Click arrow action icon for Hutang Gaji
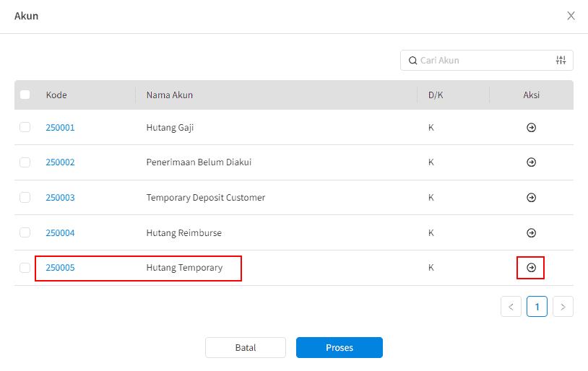This screenshot has height=371, width=588. [x=531, y=128]
